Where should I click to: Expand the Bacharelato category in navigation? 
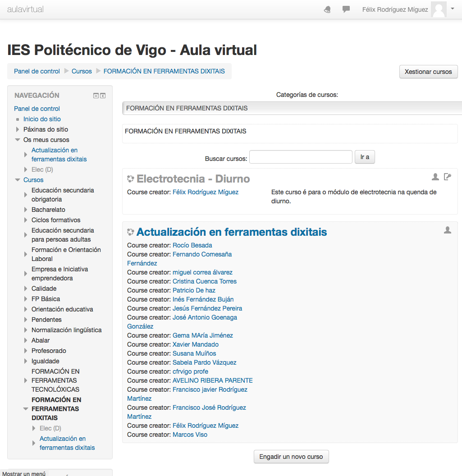point(26,210)
